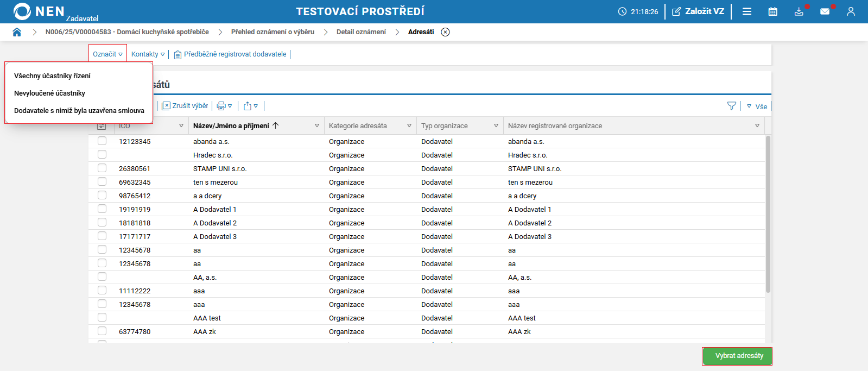The image size is (868, 371).
Task: Tick the checkbox for abanda a.s.
Action: (x=102, y=141)
